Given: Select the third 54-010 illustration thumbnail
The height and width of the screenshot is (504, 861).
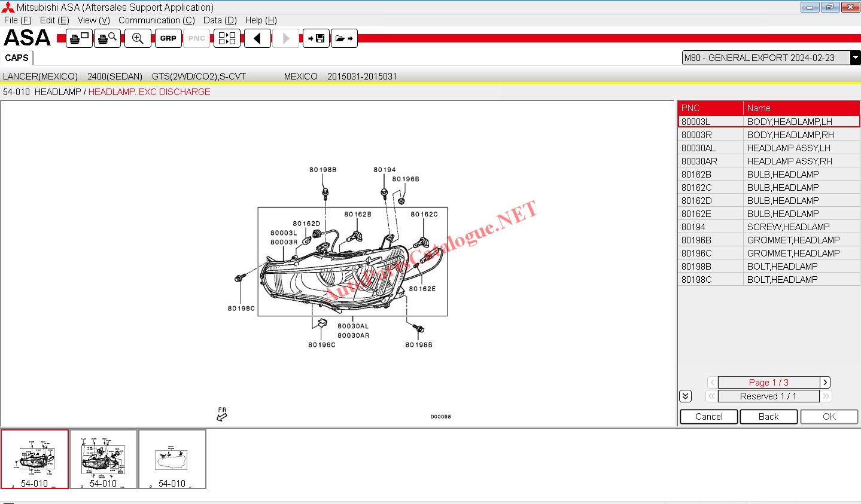Looking at the screenshot, I should [172, 459].
